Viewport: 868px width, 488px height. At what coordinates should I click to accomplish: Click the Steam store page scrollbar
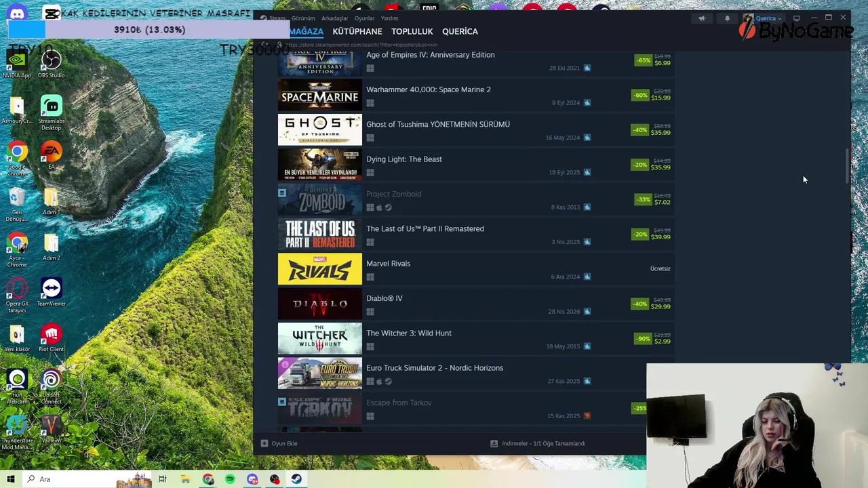pyautogui.click(x=847, y=165)
